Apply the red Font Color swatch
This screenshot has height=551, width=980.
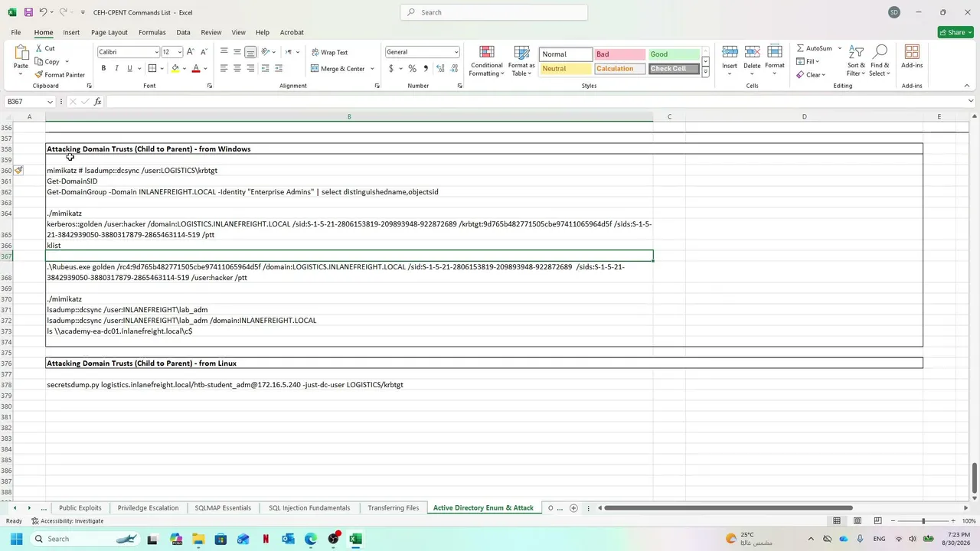(x=196, y=69)
